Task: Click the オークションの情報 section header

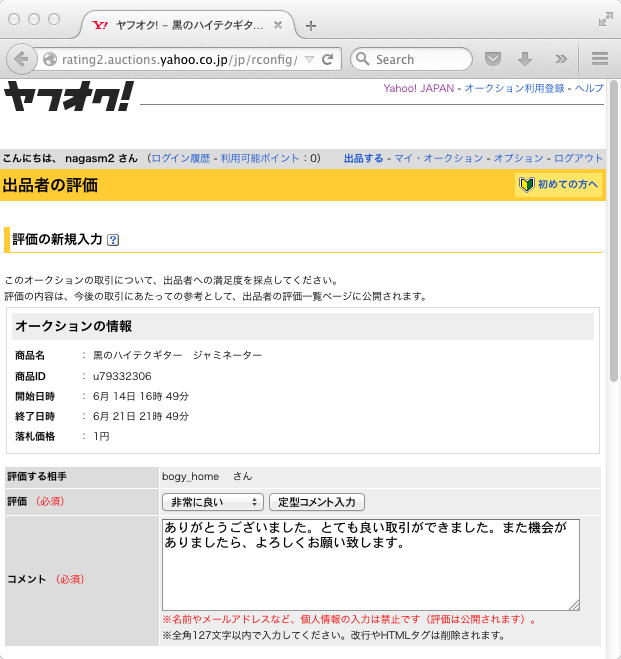Action: [303, 326]
